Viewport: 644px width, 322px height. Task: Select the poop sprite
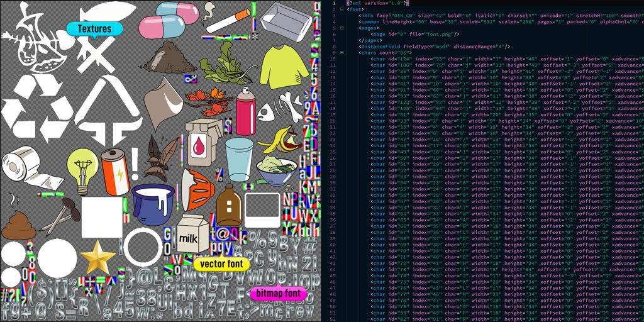click(18, 218)
